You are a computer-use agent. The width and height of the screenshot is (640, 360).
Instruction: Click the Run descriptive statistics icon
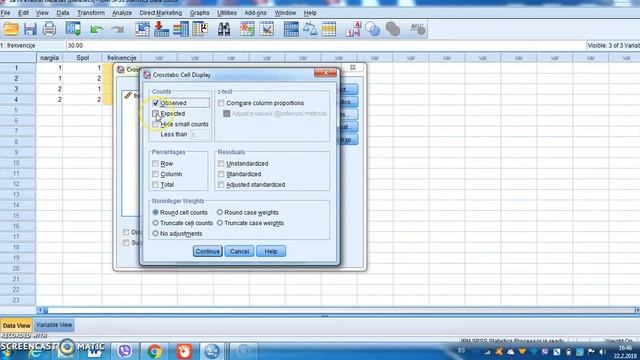(200, 29)
